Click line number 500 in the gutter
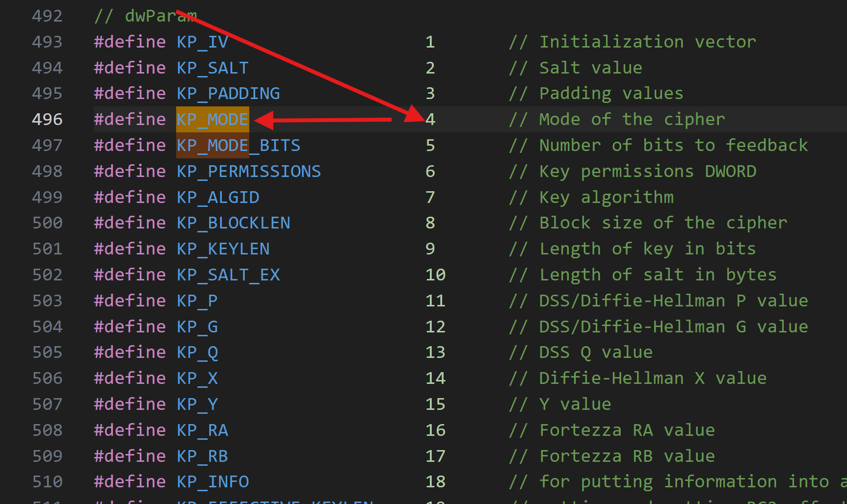Viewport: 847px width, 504px height. coord(47,223)
